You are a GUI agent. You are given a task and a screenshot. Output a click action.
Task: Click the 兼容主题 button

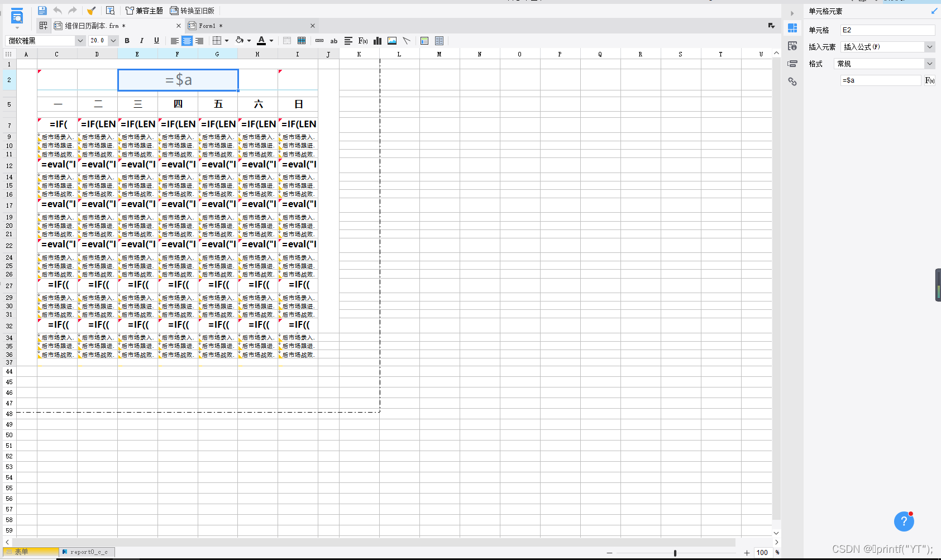tap(144, 11)
